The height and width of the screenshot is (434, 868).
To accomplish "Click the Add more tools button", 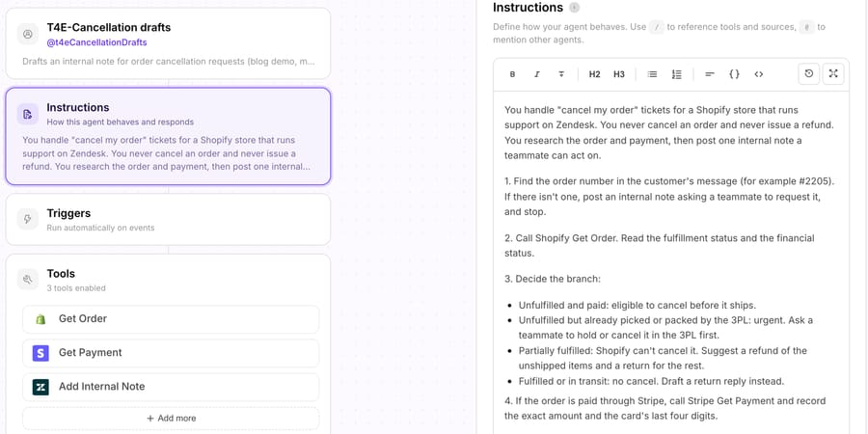I will 171,419.
